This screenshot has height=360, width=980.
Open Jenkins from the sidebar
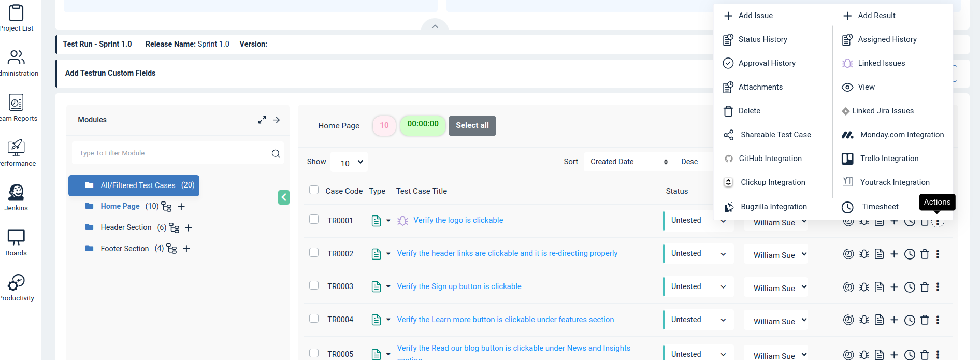coord(16,197)
